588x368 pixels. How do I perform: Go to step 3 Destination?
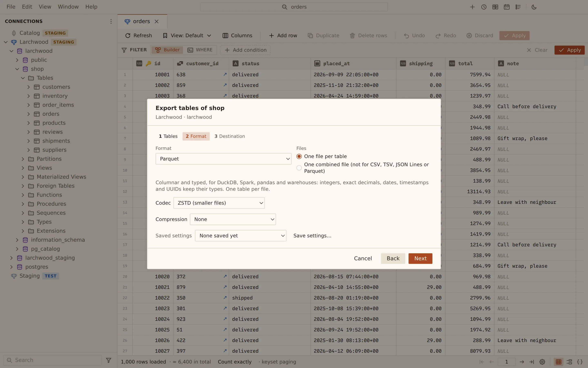coord(230,136)
